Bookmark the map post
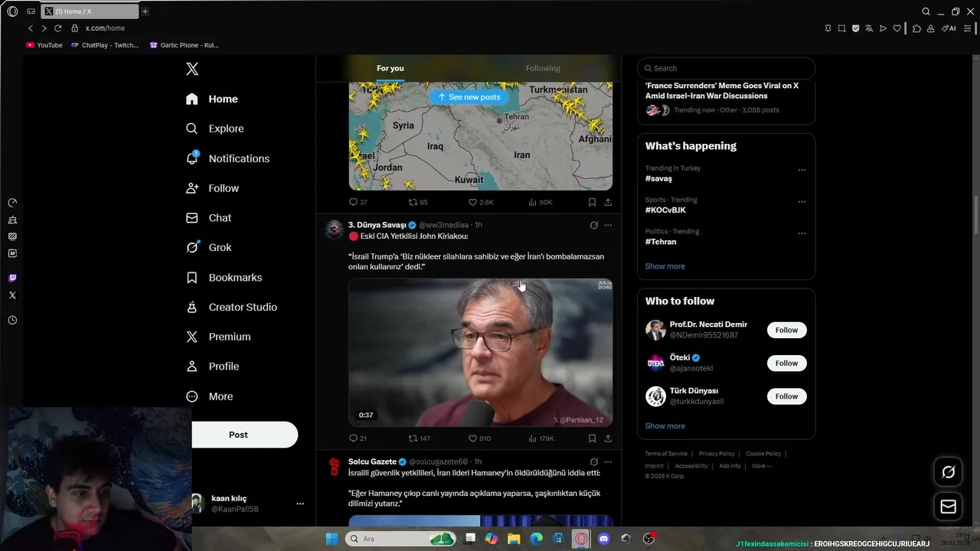Image resolution: width=980 pixels, height=551 pixels. pyautogui.click(x=592, y=202)
